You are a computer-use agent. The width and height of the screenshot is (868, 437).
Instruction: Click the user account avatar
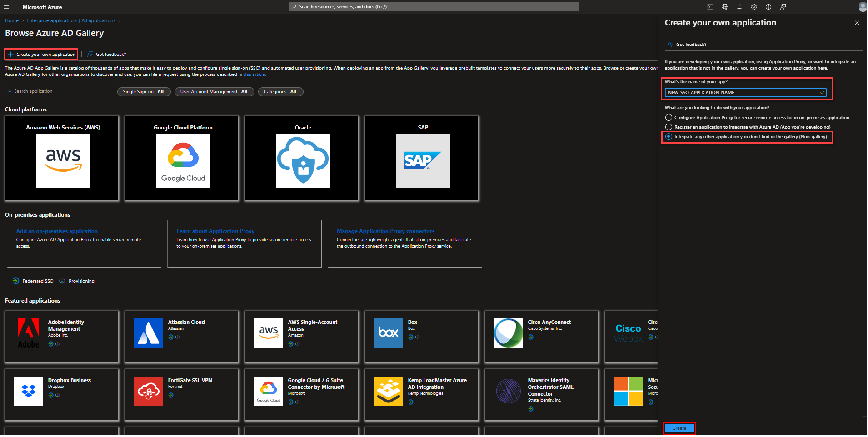pos(862,7)
